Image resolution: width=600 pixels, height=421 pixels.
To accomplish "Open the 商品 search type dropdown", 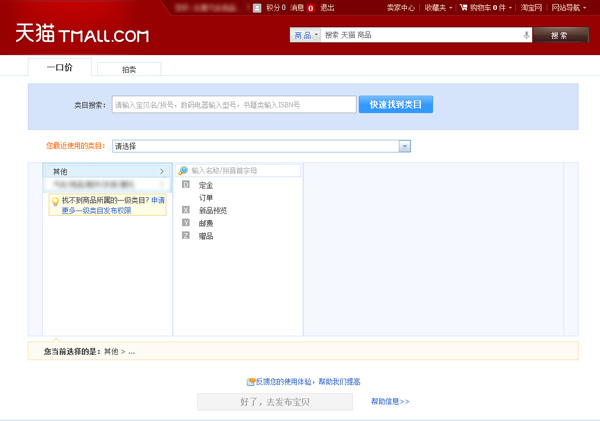I will [305, 35].
